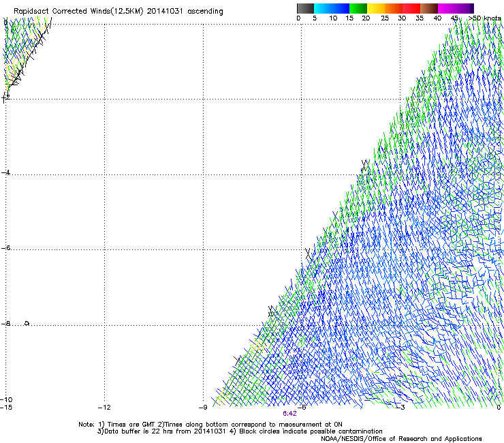
Task: Click the '25' legend scale label
Action: (384, 18)
